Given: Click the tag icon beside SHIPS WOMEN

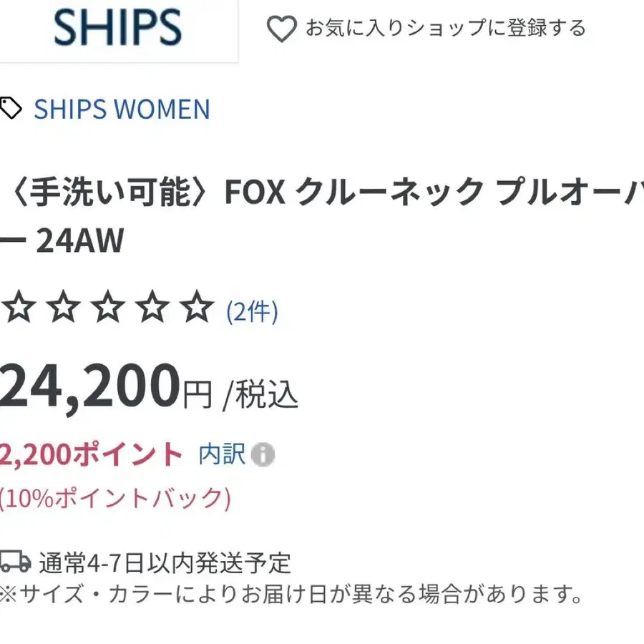Looking at the screenshot, I should point(11,109).
